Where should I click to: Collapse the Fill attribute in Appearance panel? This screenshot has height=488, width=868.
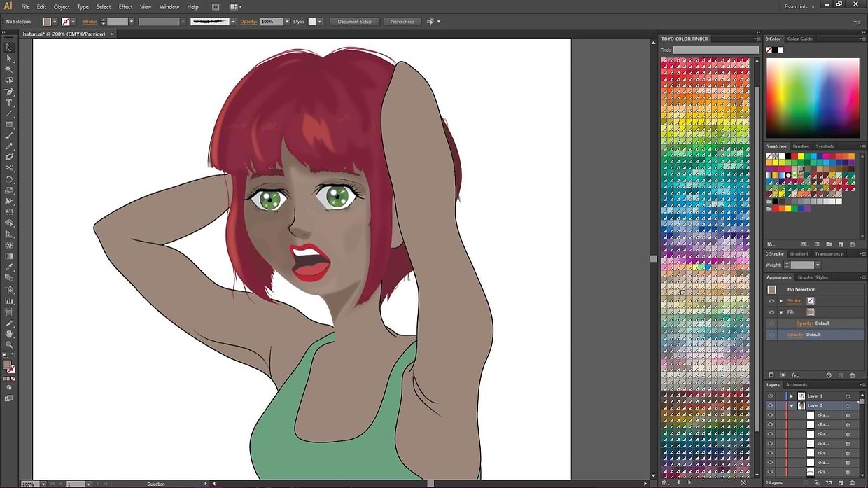tap(781, 312)
